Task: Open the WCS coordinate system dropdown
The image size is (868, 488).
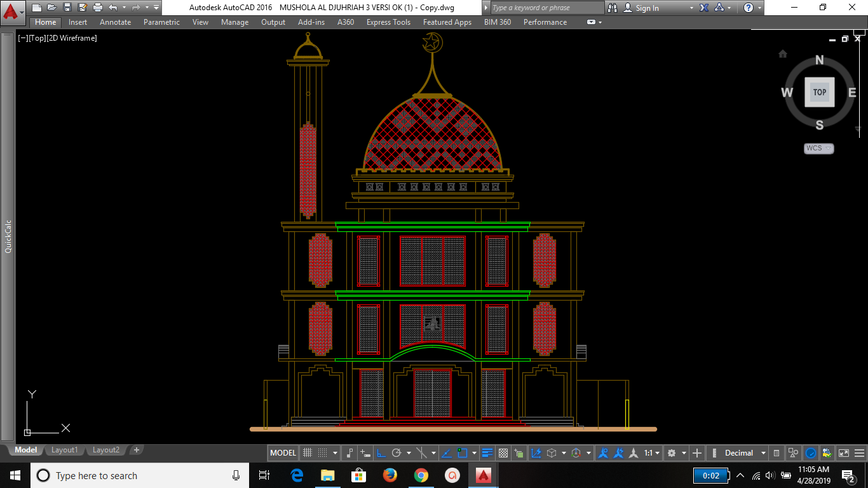Action: (x=819, y=149)
